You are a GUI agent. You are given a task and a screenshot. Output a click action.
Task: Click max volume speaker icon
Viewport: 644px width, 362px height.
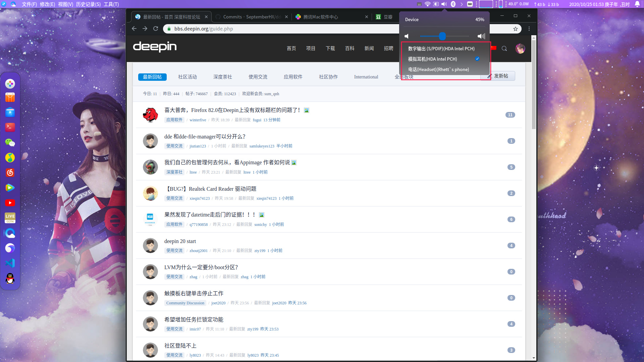(x=481, y=36)
